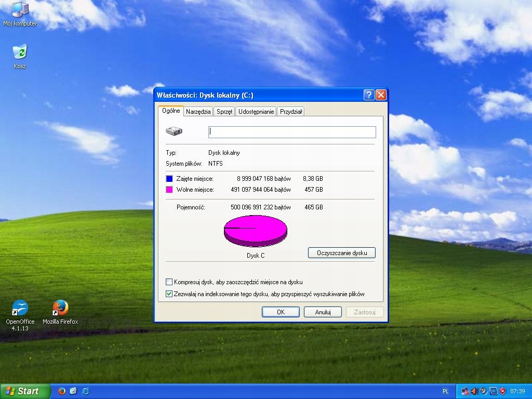Viewport: 532px width, 399px height.
Task: Select the Mozilla Firefox desktop shortcut
Action: [x=60, y=309]
